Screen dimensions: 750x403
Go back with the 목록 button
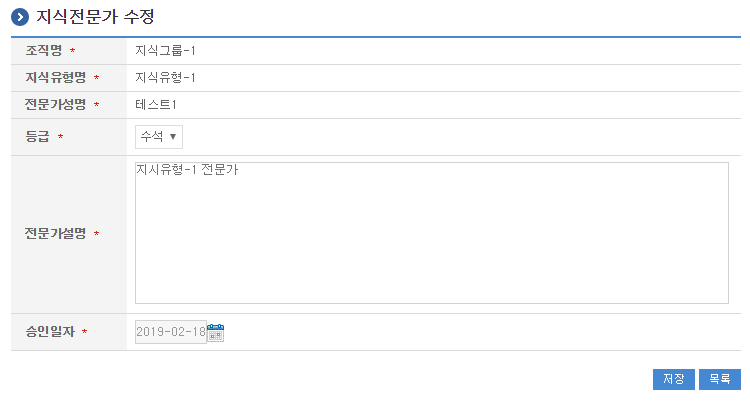coord(719,379)
